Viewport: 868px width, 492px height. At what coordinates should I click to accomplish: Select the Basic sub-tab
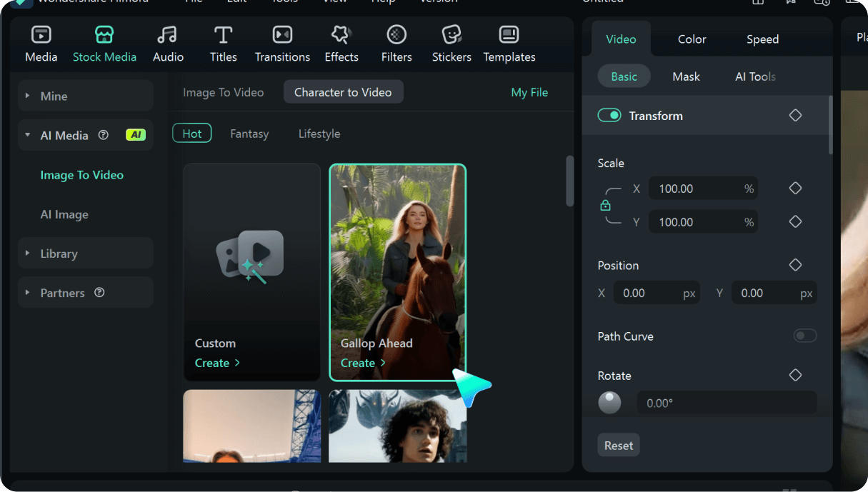(x=624, y=76)
